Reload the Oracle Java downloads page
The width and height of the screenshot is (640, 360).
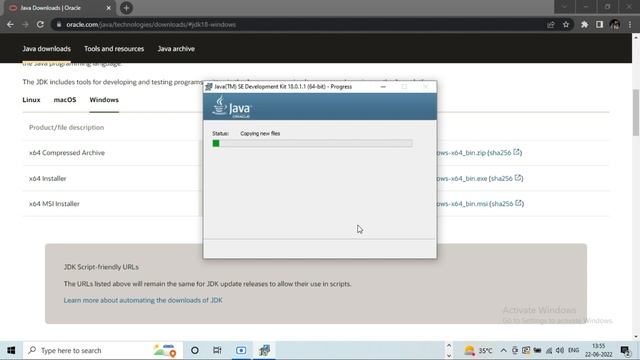click(x=40, y=24)
